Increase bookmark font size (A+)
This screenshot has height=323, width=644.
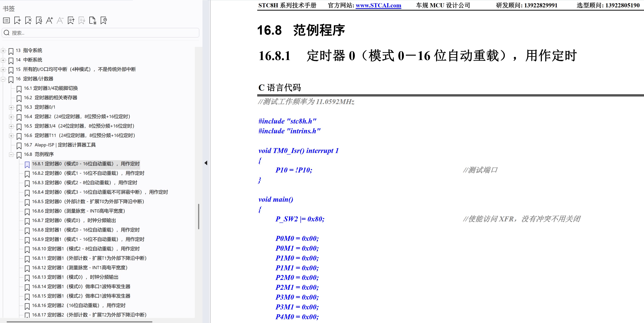(x=49, y=21)
